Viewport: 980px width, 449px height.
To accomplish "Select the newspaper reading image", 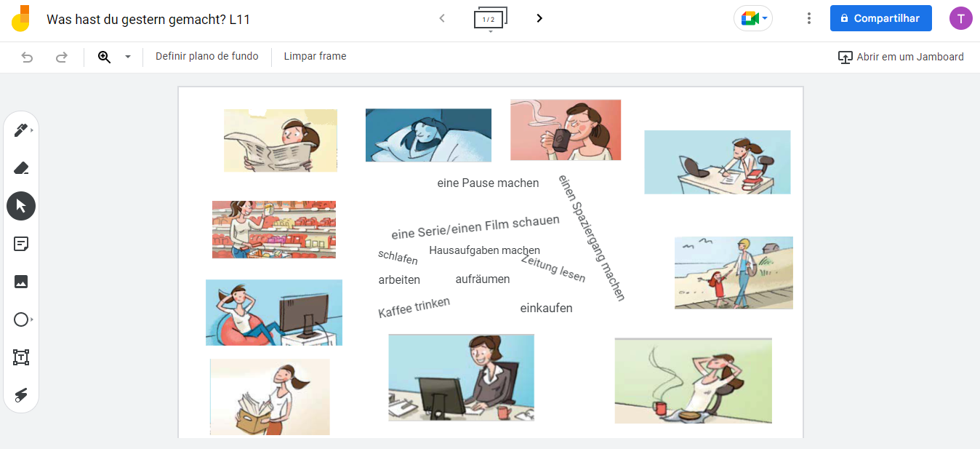I will [x=281, y=140].
